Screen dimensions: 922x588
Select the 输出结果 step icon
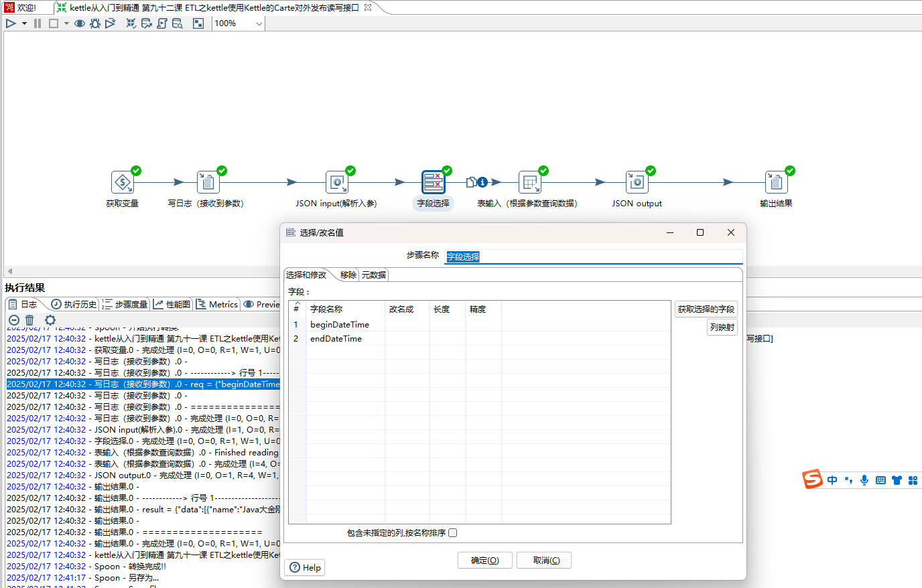(x=777, y=182)
